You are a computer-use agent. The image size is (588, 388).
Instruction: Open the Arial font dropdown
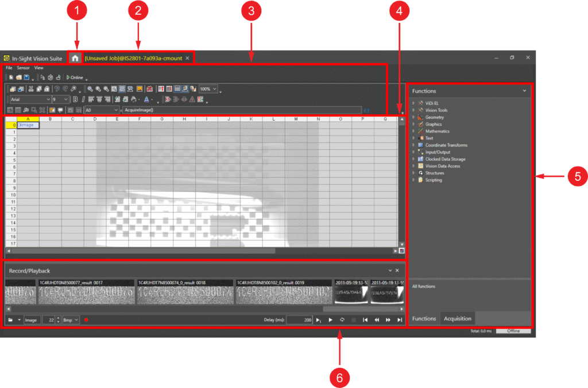(x=48, y=99)
